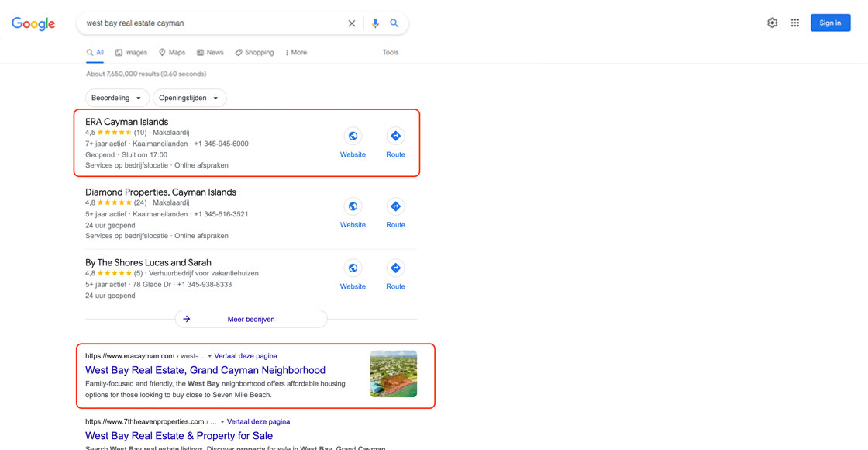Switch to the Images tab
The width and height of the screenshot is (868, 450).
tap(131, 53)
